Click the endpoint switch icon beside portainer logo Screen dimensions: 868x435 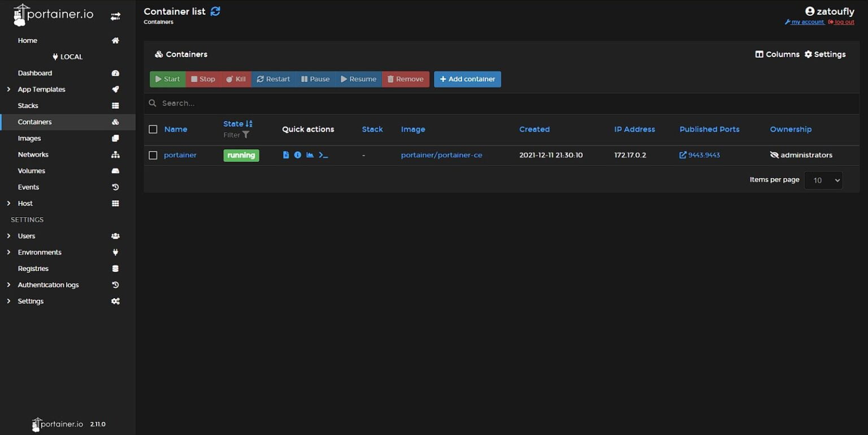click(115, 16)
